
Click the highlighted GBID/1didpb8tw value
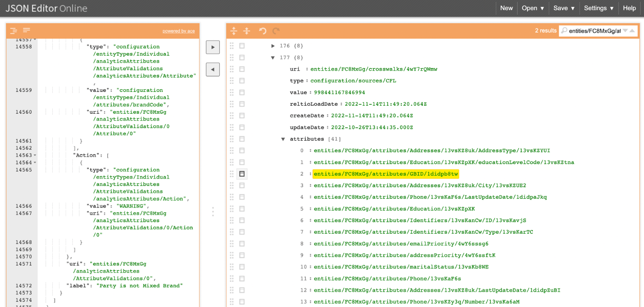(386, 174)
